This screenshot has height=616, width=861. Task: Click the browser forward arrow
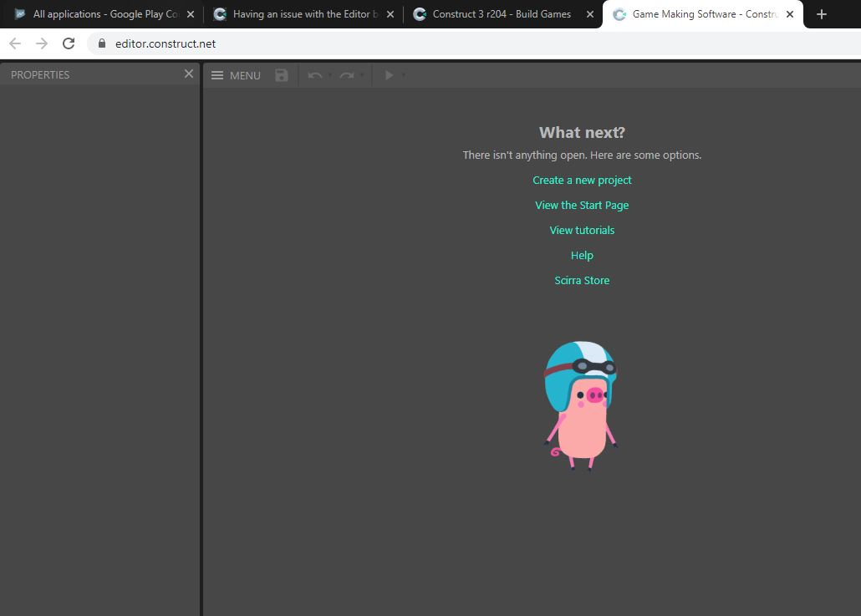(x=42, y=43)
